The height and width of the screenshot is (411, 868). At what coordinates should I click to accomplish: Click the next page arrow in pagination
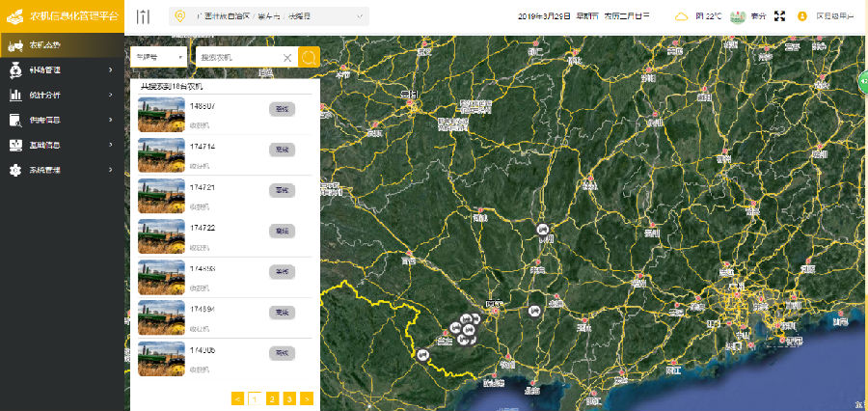(x=307, y=397)
